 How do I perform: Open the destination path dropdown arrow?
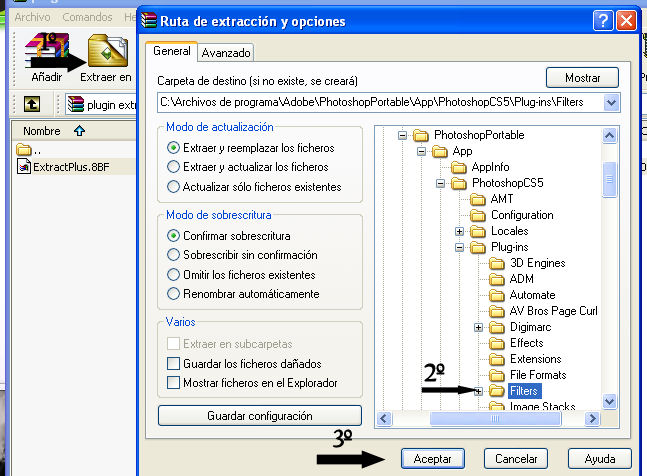click(611, 103)
